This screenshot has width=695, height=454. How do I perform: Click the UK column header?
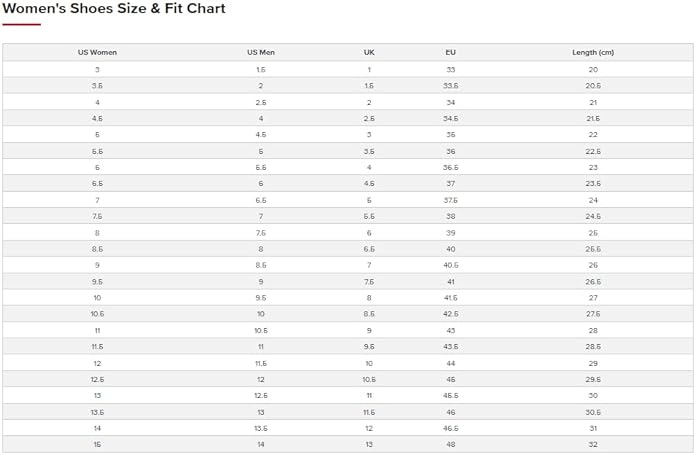click(369, 52)
